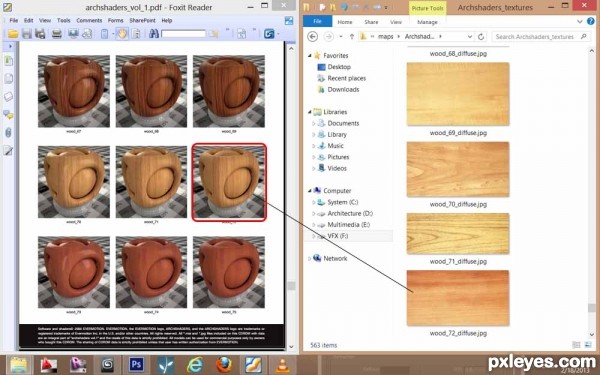Expand the Documents library node
Viewport: 600px width, 375px height.
[313, 124]
